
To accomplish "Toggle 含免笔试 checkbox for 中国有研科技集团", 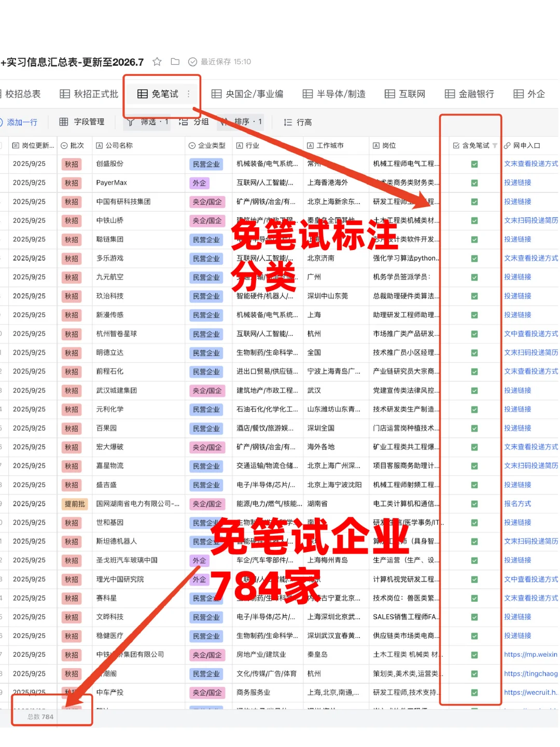I will click(474, 202).
